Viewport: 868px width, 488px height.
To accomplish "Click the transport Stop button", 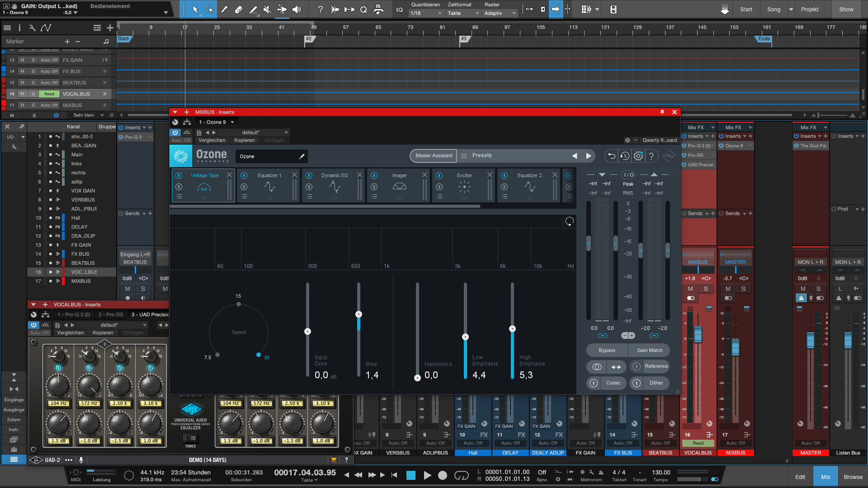I will coord(410,475).
